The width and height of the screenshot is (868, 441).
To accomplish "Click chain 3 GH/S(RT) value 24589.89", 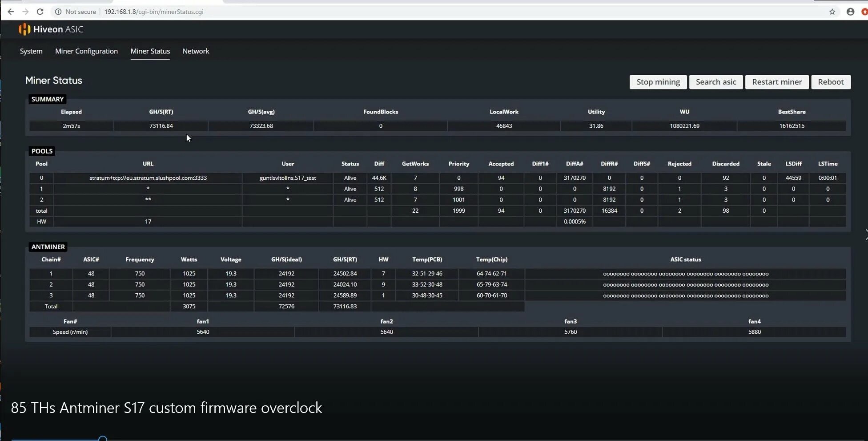I will 345,295.
